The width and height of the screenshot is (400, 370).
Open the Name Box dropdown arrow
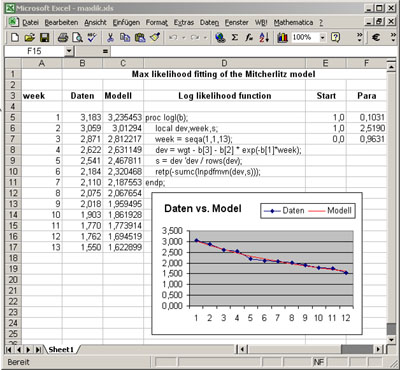69,51
